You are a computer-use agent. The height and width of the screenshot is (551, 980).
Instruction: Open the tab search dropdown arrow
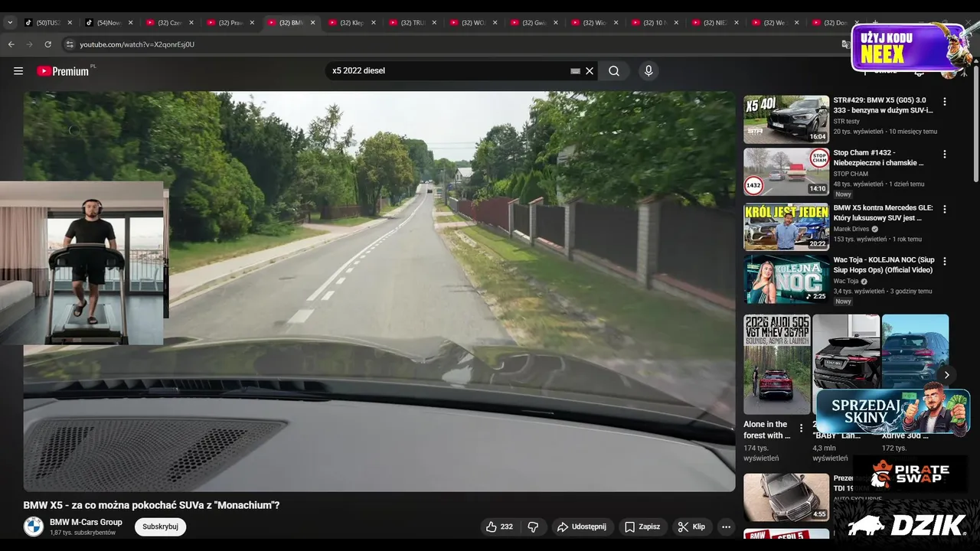point(10,23)
